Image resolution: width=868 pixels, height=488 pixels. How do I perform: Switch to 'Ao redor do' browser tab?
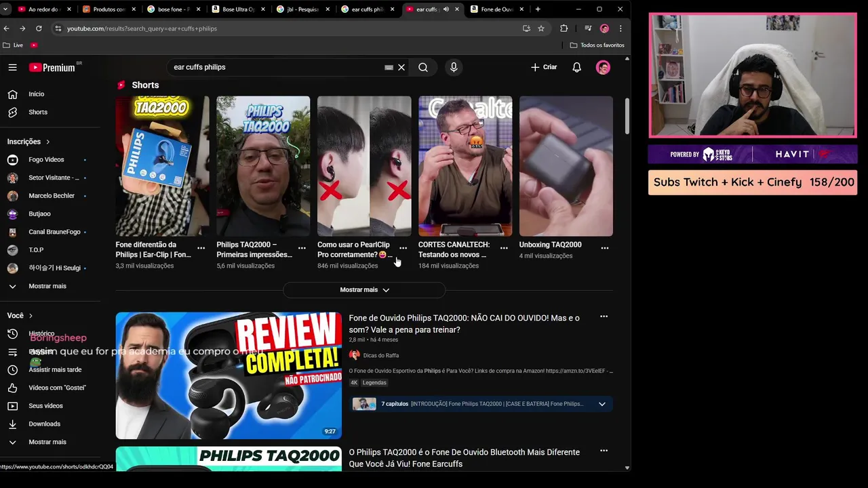pos(43,9)
